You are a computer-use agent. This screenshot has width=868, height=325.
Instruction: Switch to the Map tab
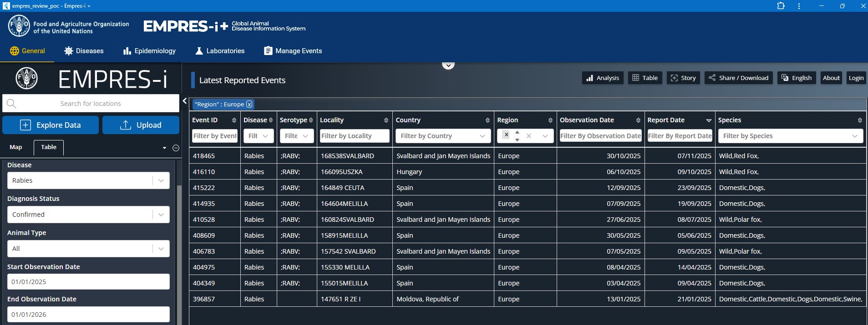16,147
